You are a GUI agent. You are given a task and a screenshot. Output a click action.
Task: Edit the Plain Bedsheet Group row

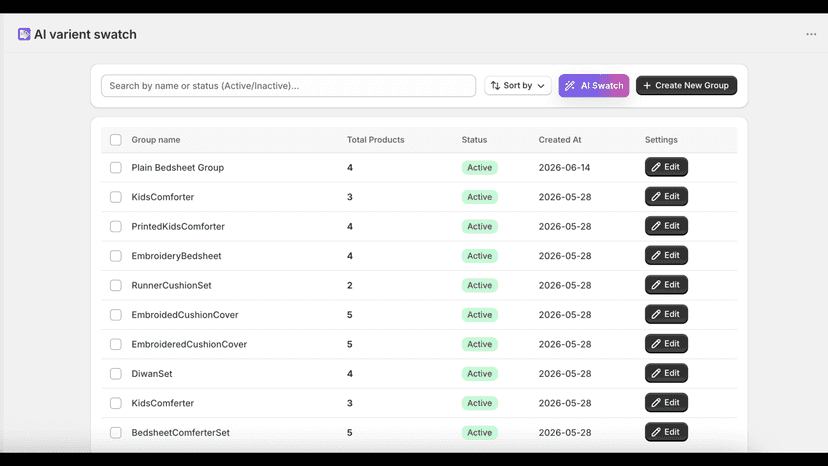coord(666,167)
